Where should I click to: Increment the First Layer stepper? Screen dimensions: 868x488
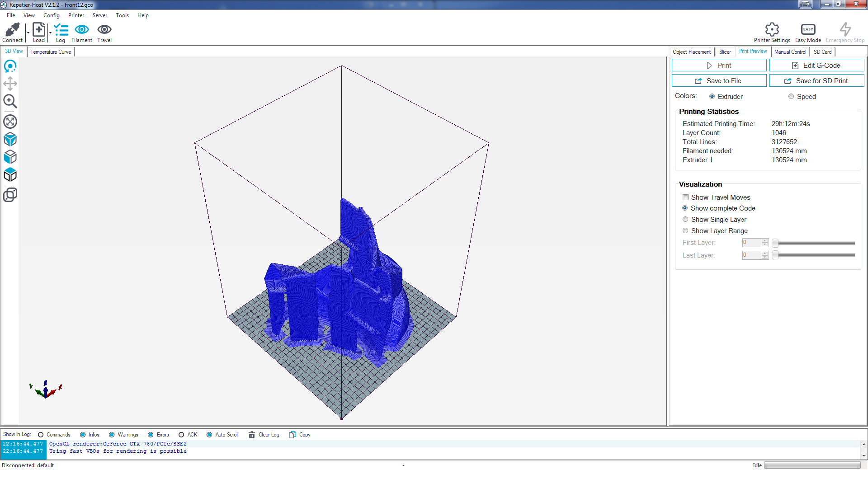tap(765, 240)
